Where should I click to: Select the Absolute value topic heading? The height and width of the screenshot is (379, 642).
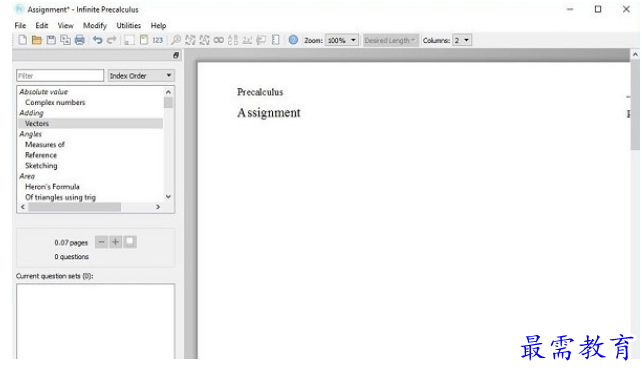click(43, 92)
